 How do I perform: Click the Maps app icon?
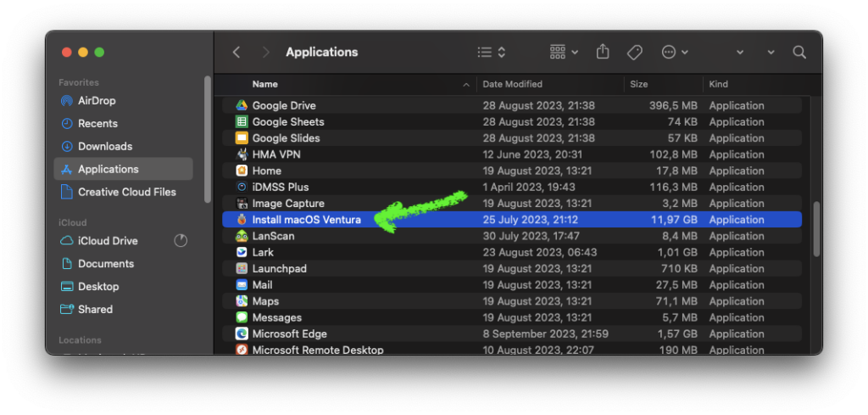[x=242, y=301]
